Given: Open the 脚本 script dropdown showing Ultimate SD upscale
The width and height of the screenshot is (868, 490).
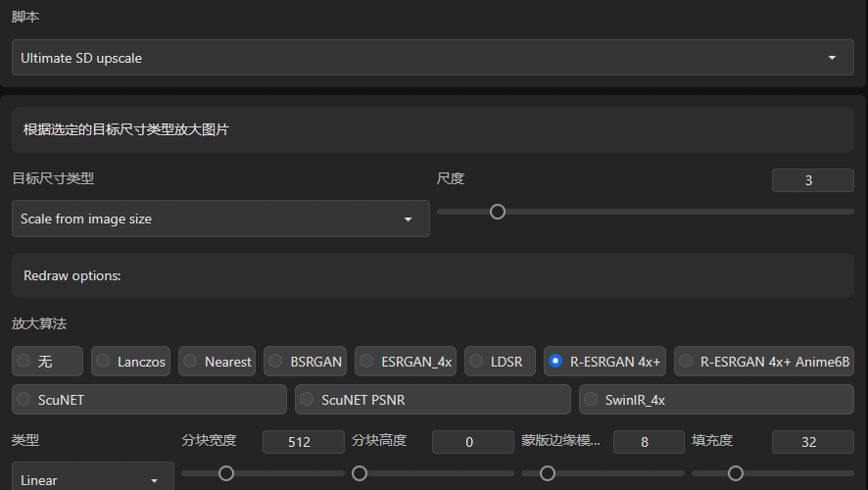Looking at the screenshot, I should pyautogui.click(x=432, y=58).
